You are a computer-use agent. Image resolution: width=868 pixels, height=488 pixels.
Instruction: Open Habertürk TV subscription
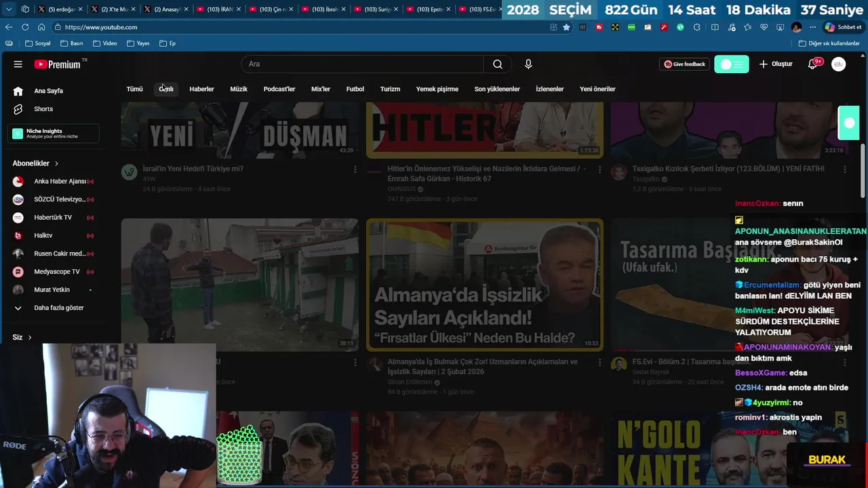tap(53, 218)
